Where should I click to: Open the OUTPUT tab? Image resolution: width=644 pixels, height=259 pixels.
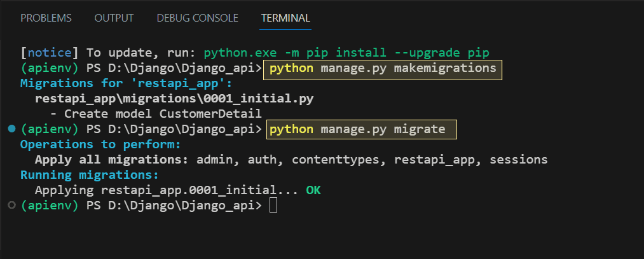(x=114, y=18)
